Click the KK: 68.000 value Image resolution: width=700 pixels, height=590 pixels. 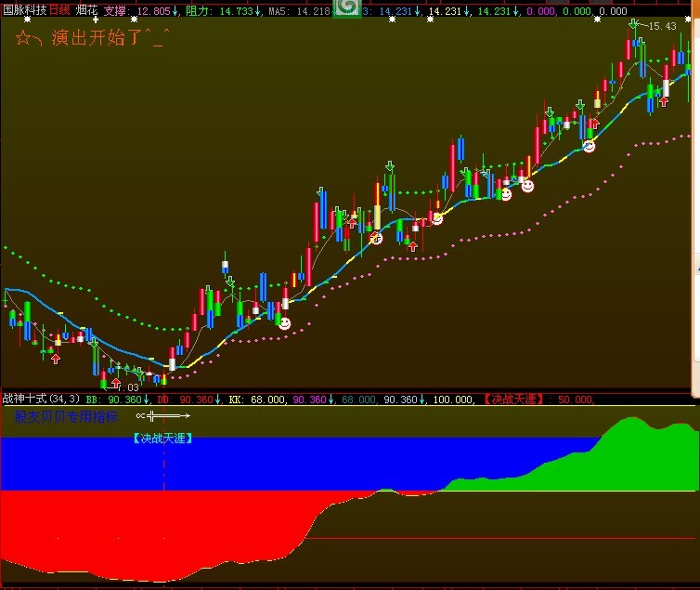point(256,400)
